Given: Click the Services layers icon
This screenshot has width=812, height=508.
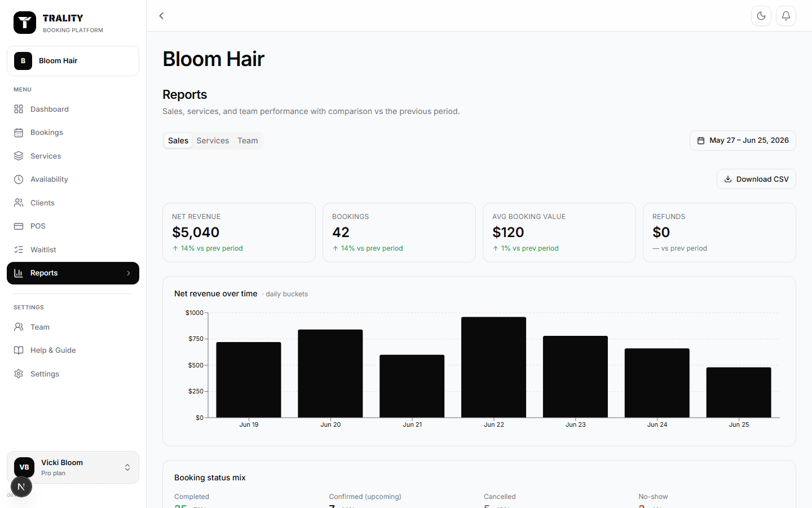Looking at the screenshot, I should pos(19,156).
